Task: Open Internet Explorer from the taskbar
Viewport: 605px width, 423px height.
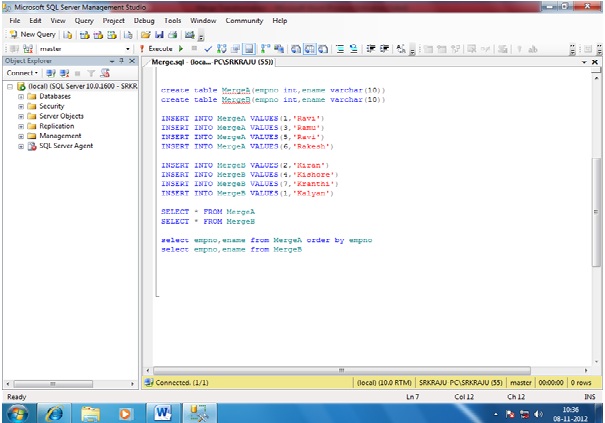Action: 55,412
